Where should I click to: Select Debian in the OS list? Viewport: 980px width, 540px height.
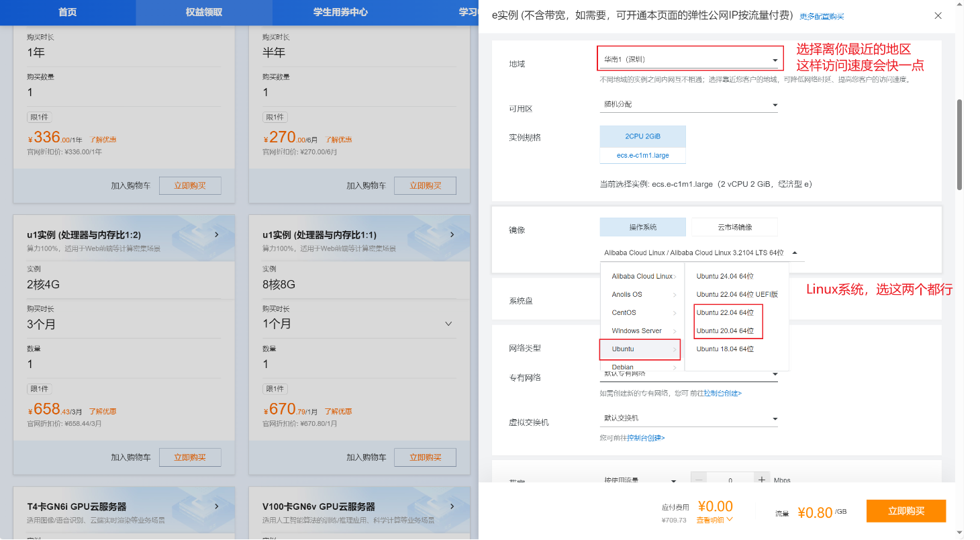click(643, 367)
